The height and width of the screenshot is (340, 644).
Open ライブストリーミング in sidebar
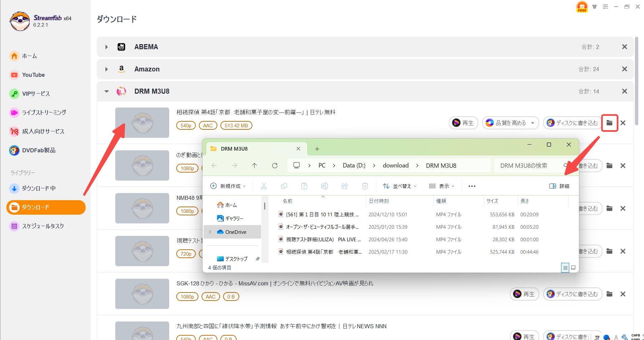click(38, 113)
